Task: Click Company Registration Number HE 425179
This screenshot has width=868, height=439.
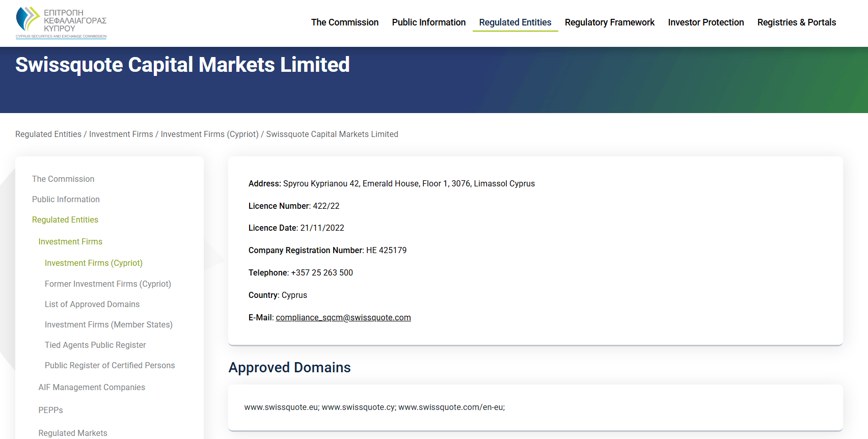Action: 328,250
